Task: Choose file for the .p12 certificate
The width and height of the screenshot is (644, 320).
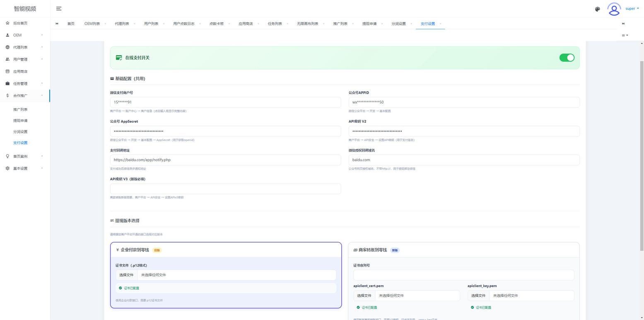Action: pos(126,275)
